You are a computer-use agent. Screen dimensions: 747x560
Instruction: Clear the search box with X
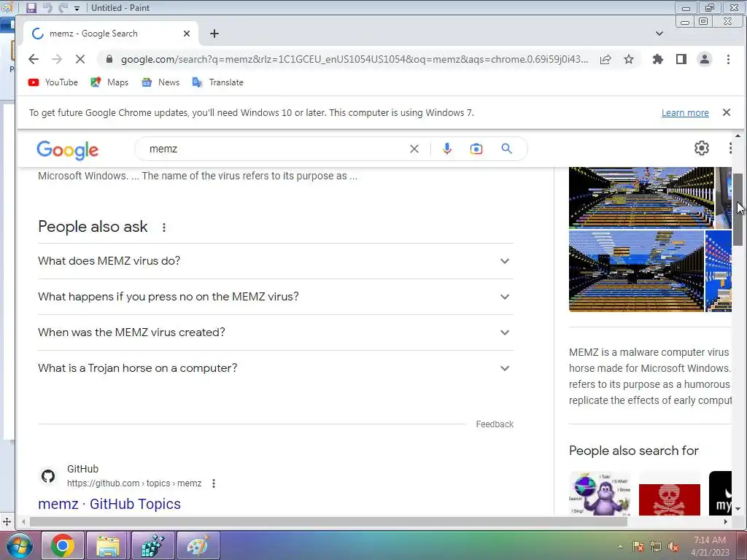pyautogui.click(x=414, y=149)
